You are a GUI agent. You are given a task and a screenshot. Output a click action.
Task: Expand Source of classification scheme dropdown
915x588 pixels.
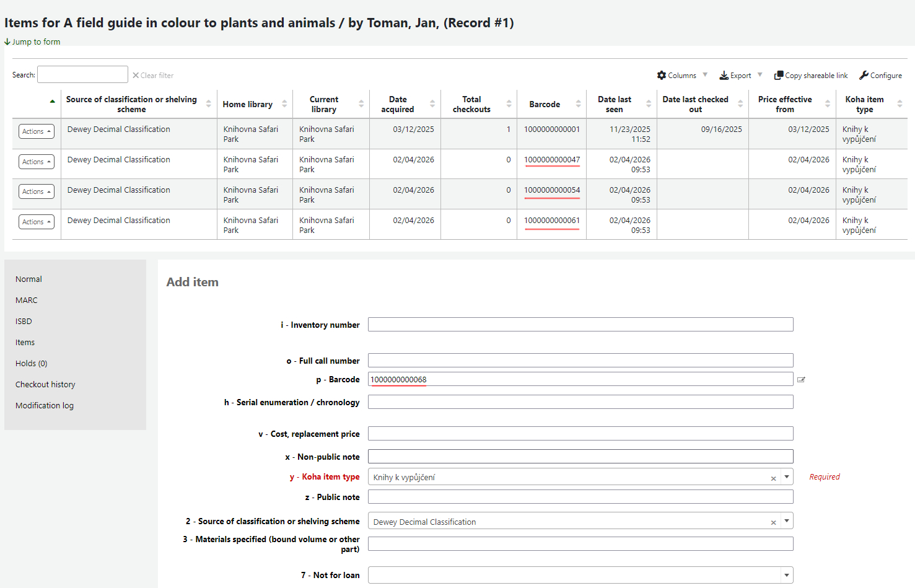pos(786,521)
